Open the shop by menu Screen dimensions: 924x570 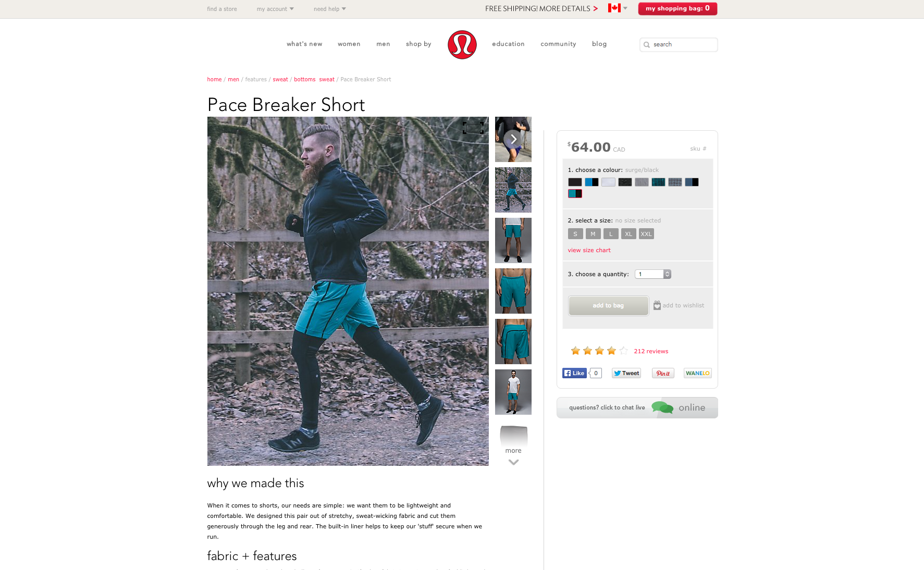[418, 44]
